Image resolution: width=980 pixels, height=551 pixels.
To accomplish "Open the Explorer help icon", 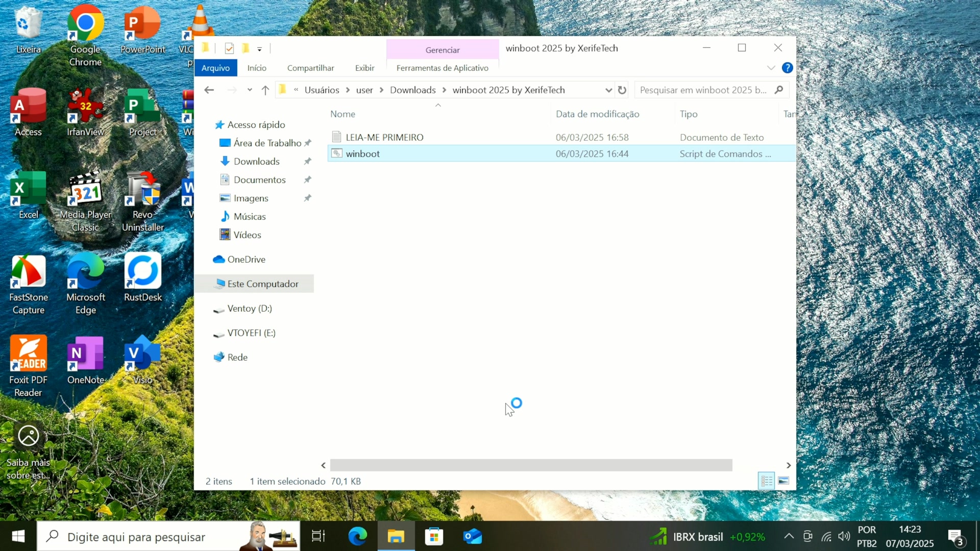I will pos(787,68).
